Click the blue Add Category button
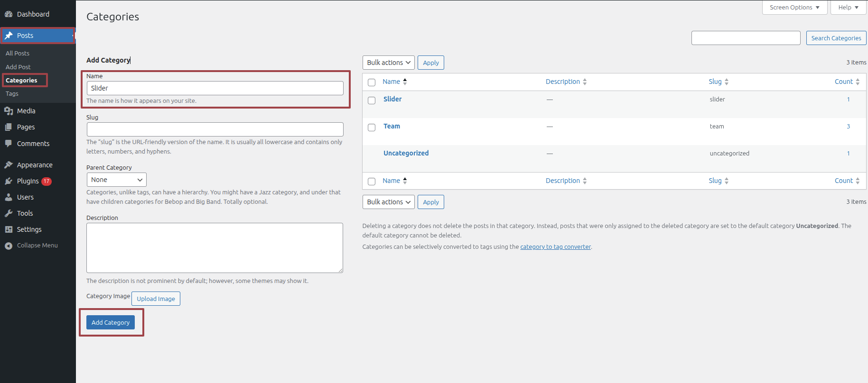 pos(111,322)
